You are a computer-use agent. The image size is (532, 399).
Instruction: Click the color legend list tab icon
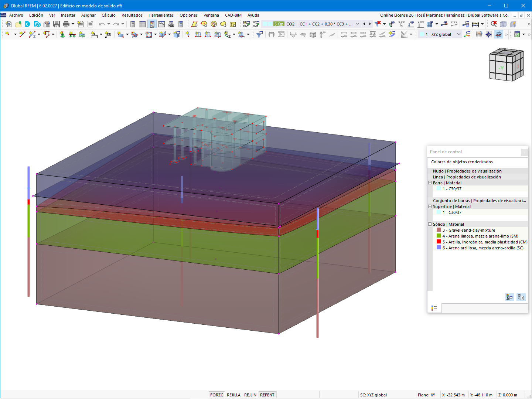tap(434, 308)
